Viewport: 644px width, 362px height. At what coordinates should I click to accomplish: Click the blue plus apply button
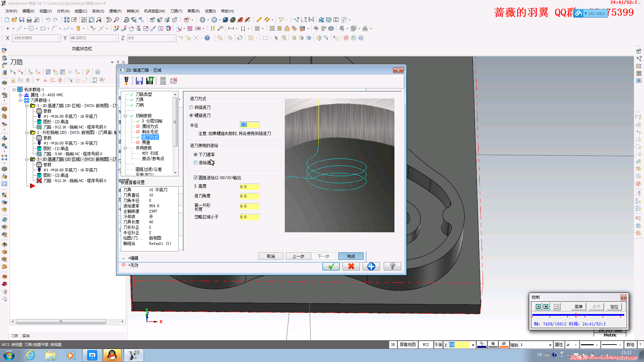[371, 266]
